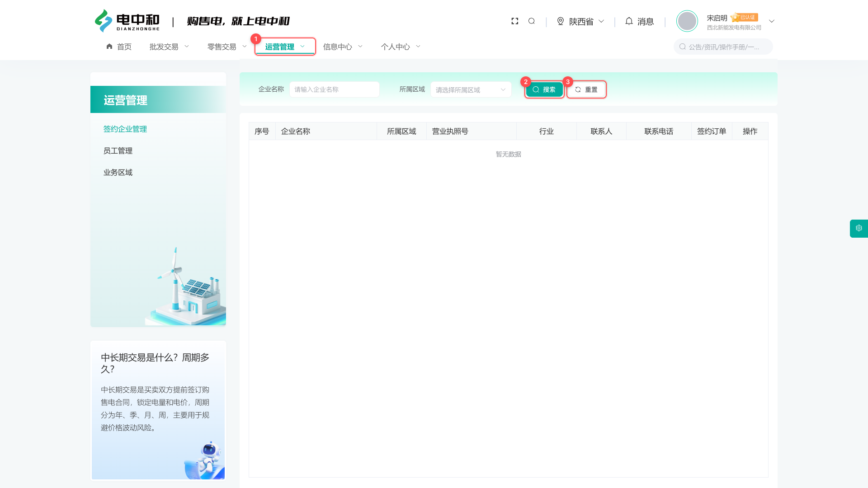This screenshot has height=488, width=868.
Task: Focus the 公告/资讯/操作手册 search box
Action: click(723, 47)
